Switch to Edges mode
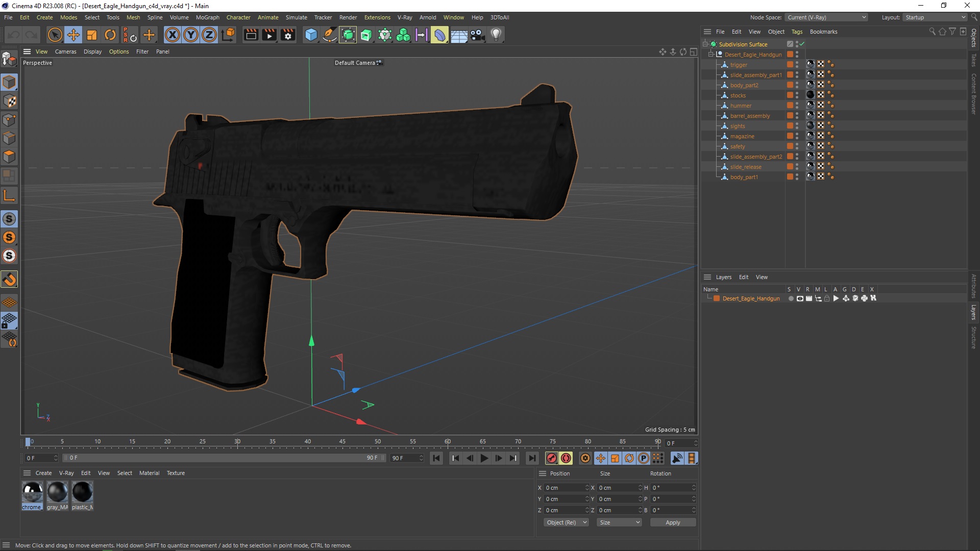 click(x=9, y=138)
